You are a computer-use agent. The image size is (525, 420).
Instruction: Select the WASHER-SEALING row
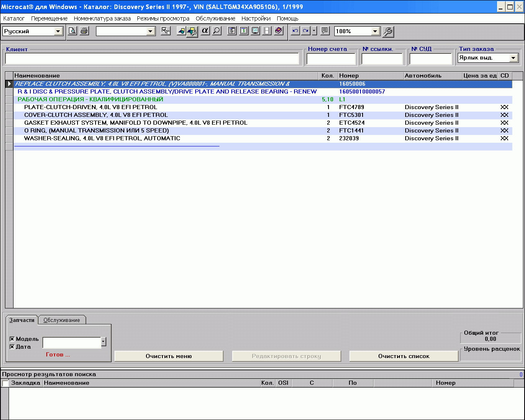pos(263,138)
